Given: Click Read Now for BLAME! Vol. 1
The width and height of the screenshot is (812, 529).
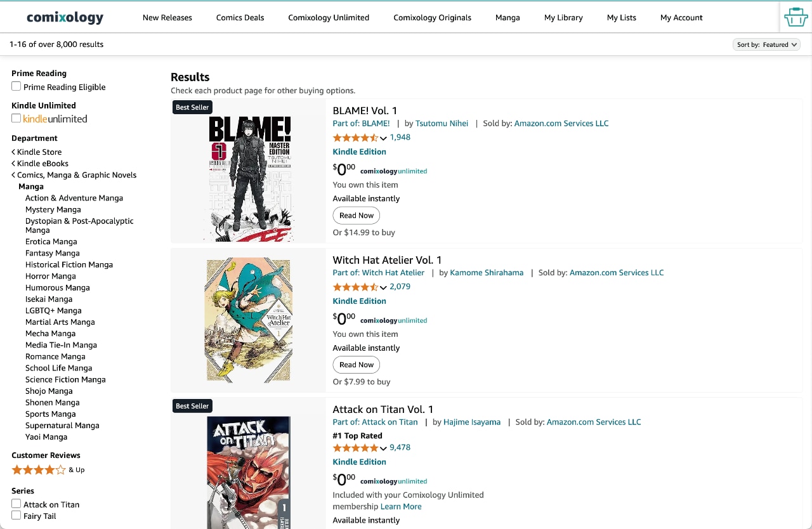Looking at the screenshot, I should coord(356,215).
